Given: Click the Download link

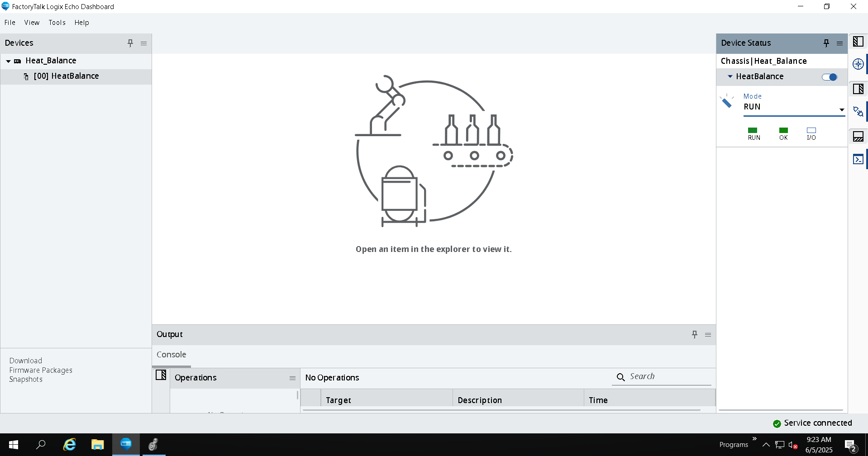Looking at the screenshot, I should pos(26,361).
